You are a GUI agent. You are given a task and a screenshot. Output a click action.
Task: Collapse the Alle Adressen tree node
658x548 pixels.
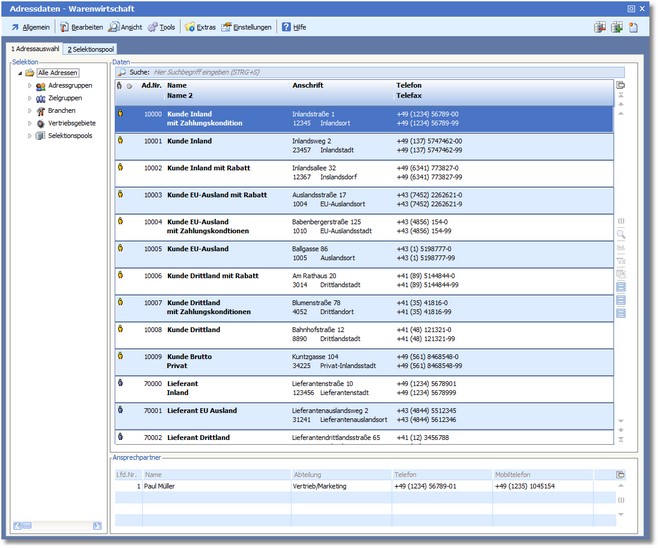pos(19,74)
